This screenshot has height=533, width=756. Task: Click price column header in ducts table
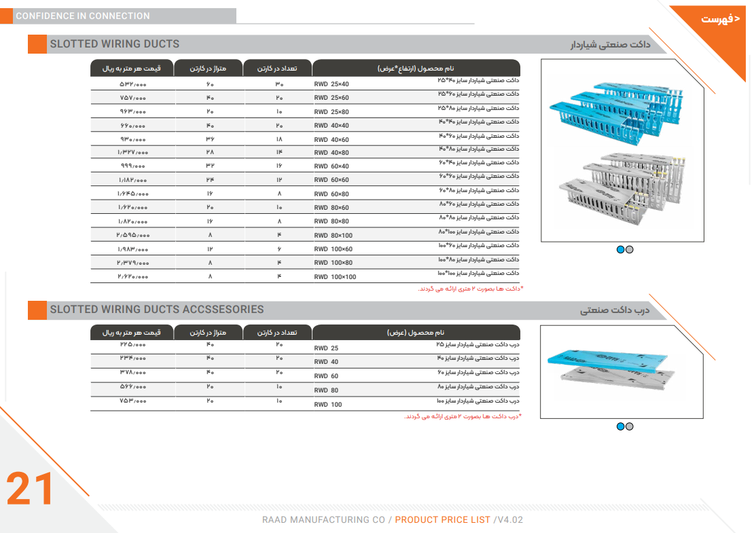click(x=131, y=69)
